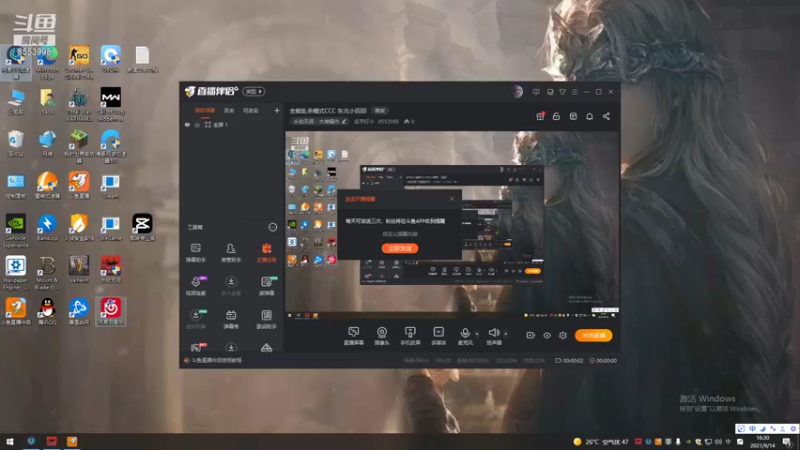Switch to the scene tab left of plus
Screen dimensions: 800x450
250,110
